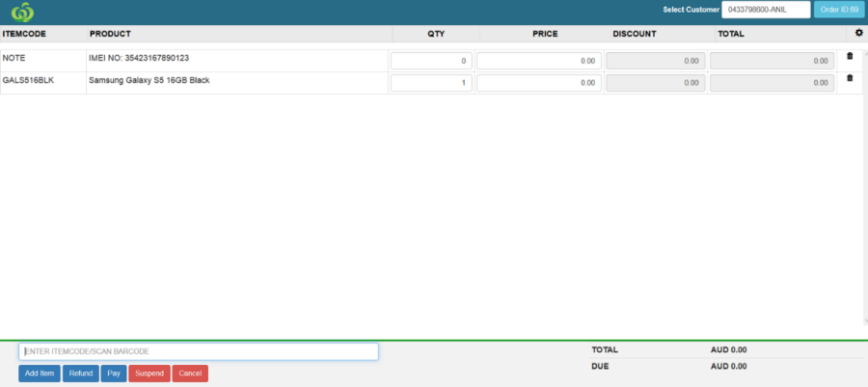Click the IMEI NO note text
Image resolution: width=868 pixels, height=387 pixels.
click(139, 58)
